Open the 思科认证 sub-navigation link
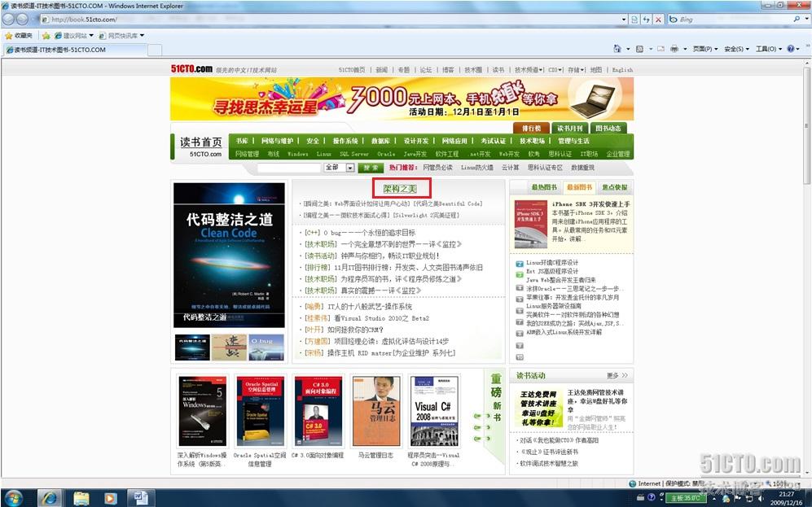Screen dimensions: 812x507 coord(560,154)
